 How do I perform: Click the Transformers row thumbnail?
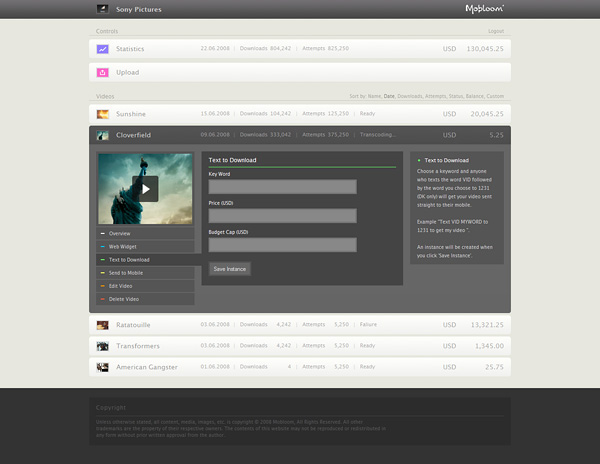(x=103, y=346)
